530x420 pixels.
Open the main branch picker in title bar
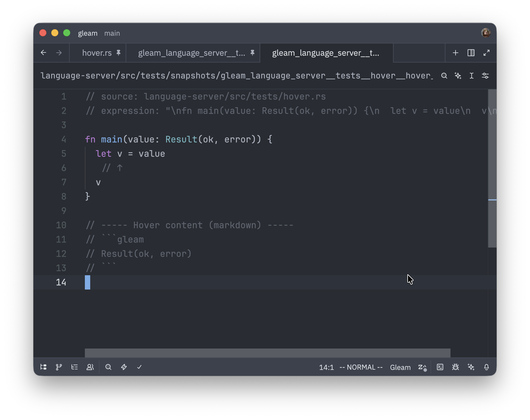pos(112,33)
